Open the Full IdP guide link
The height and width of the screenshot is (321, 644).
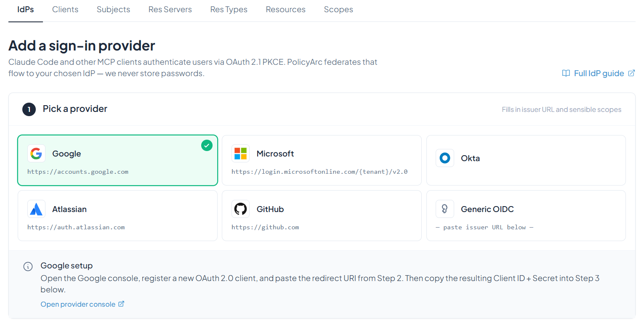click(599, 73)
